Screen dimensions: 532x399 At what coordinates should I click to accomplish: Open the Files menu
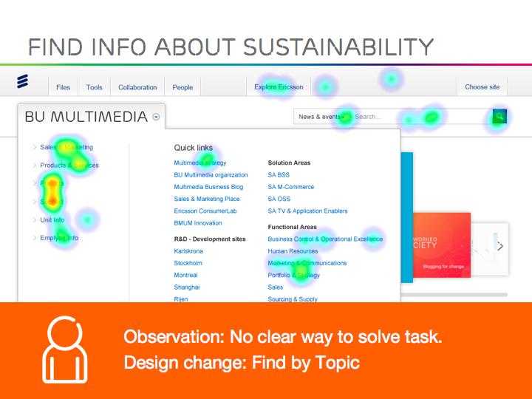[64, 87]
